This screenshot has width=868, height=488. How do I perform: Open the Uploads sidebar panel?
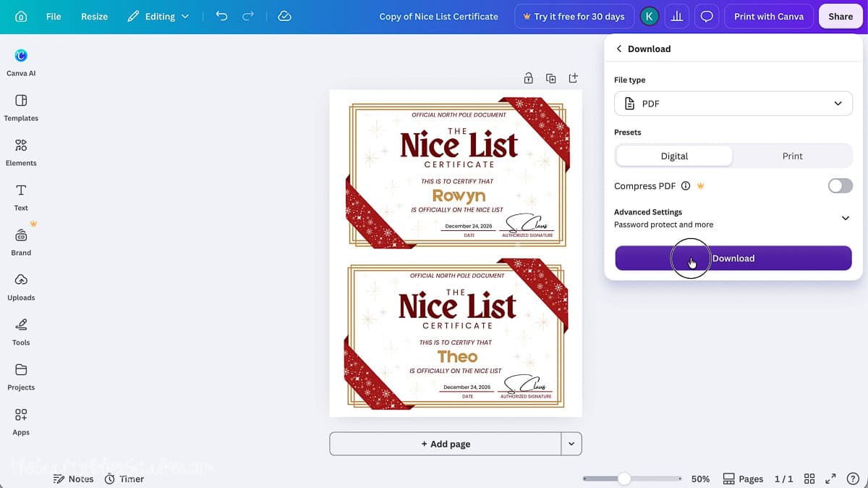(x=21, y=287)
